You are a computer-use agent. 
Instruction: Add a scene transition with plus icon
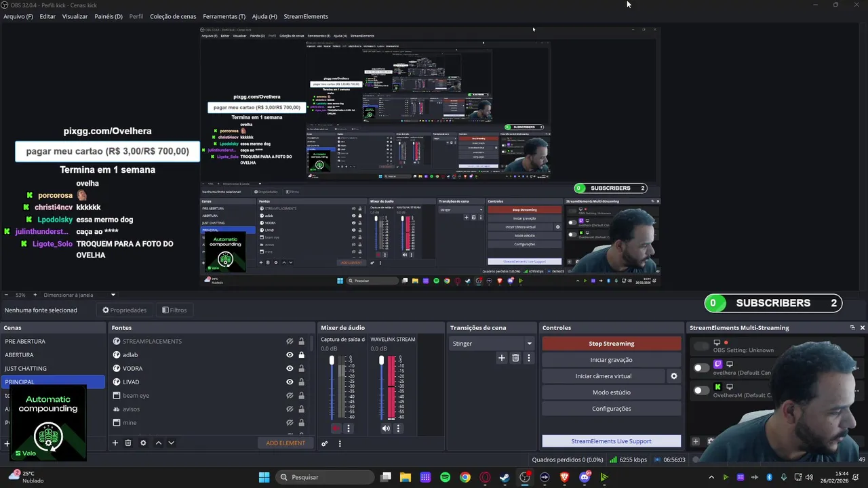502,358
